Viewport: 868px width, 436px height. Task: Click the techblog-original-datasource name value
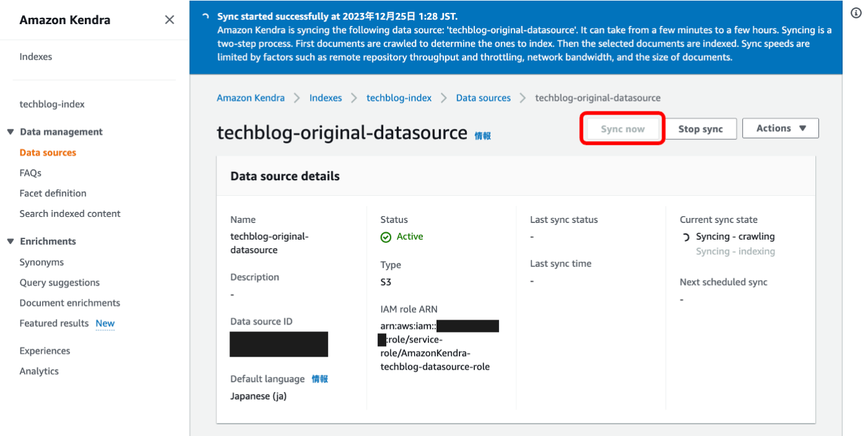(270, 243)
